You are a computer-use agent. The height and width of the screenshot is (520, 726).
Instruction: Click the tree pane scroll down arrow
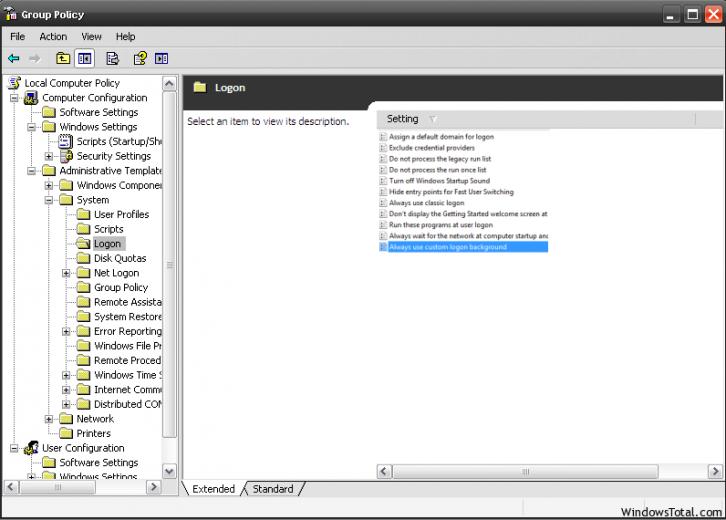(x=168, y=471)
